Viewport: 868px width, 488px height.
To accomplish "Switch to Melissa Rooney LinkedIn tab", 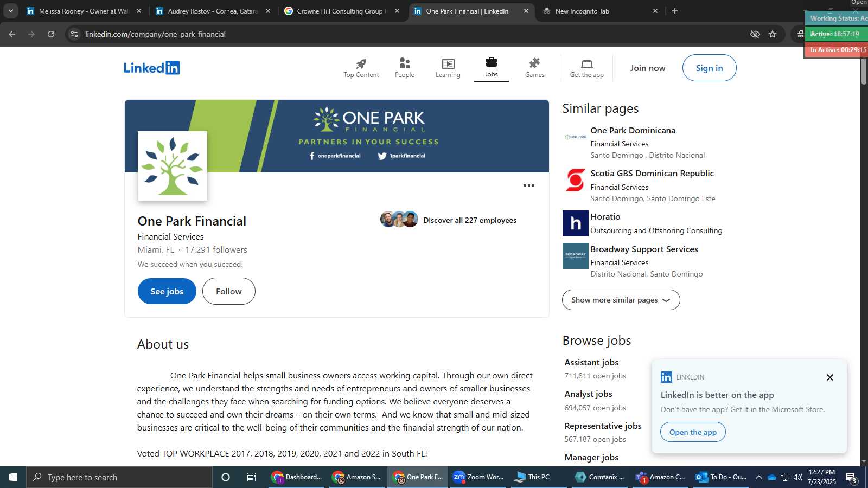I will (x=84, y=11).
